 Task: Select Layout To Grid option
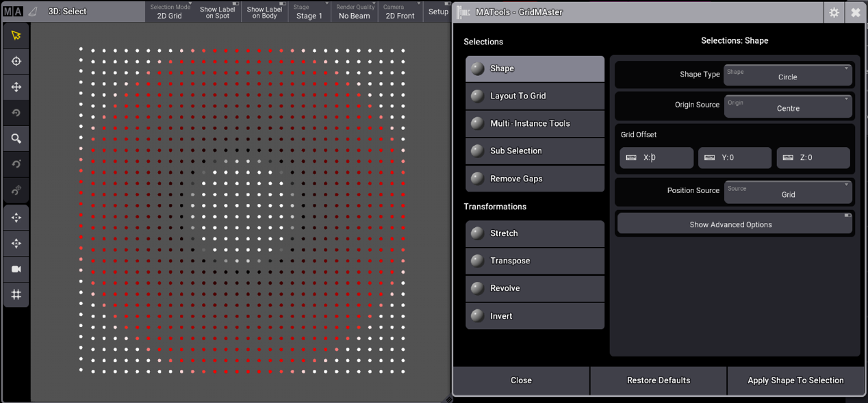click(x=535, y=96)
